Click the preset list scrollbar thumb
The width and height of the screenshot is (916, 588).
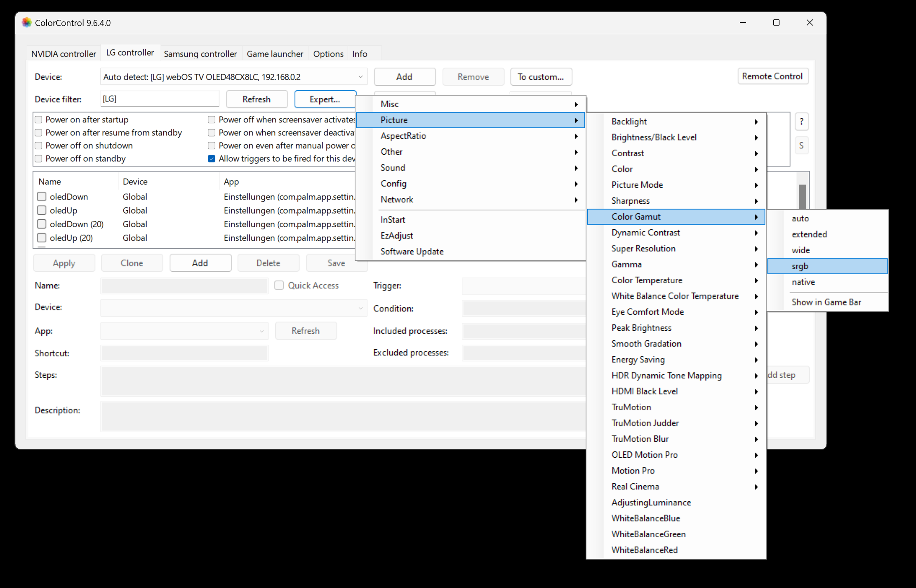[802, 197]
